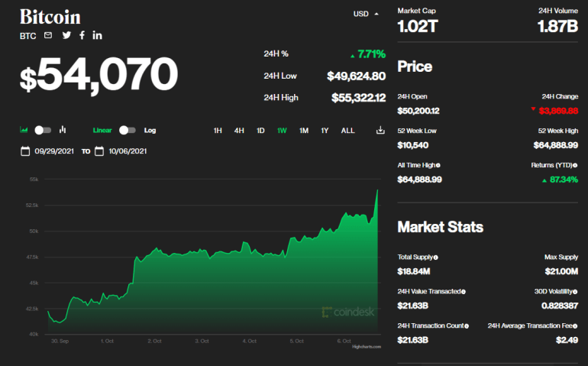Share on Twitter using the bird icon
588x366 pixels.
coord(66,35)
